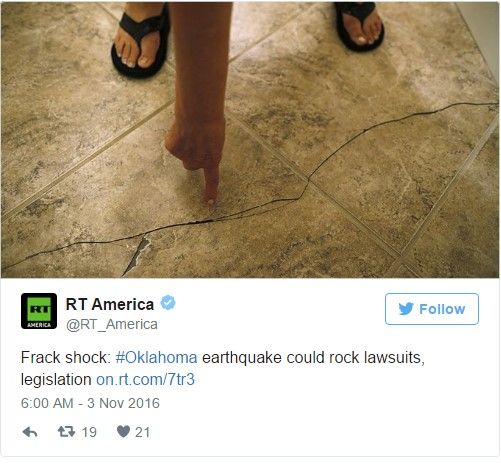This screenshot has width=501, height=466.
Task: Click the left flip-flop foot in photo
Action: tap(140, 40)
